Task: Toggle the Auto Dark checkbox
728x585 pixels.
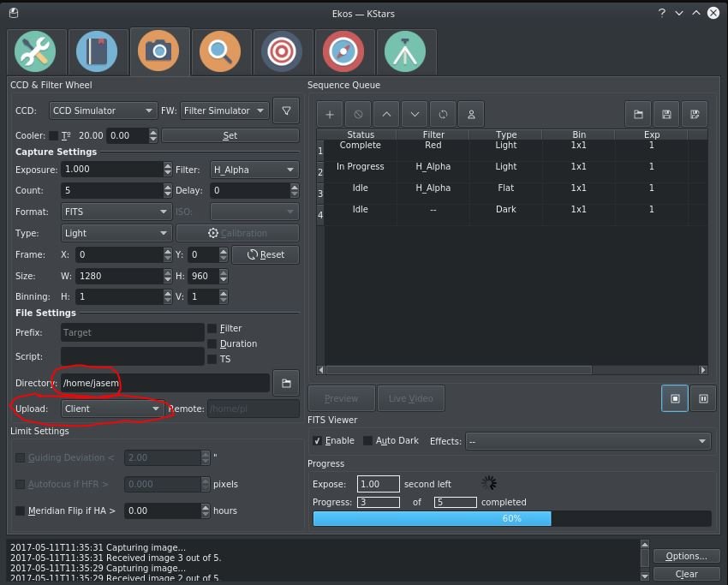Action: [367, 440]
